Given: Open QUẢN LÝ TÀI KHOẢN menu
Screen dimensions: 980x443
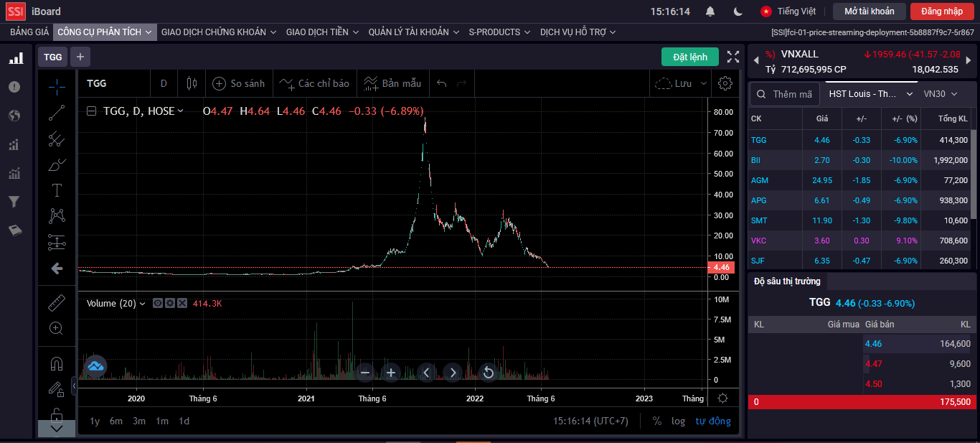Looking at the screenshot, I should [x=414, y=32].
